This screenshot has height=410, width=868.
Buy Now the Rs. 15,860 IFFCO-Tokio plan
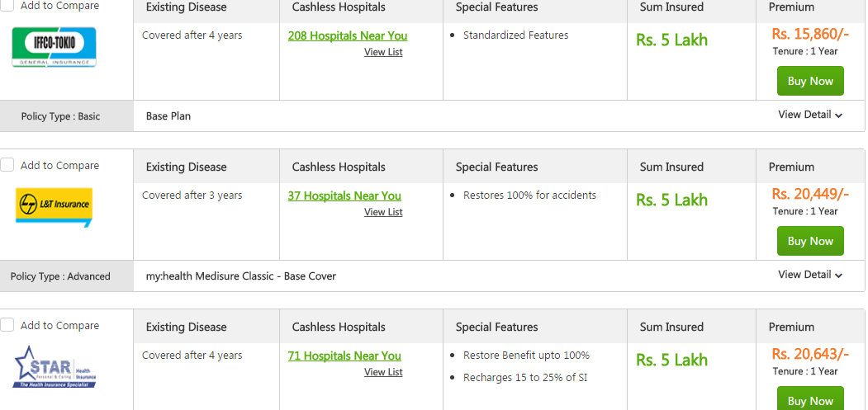pos(809,81)
